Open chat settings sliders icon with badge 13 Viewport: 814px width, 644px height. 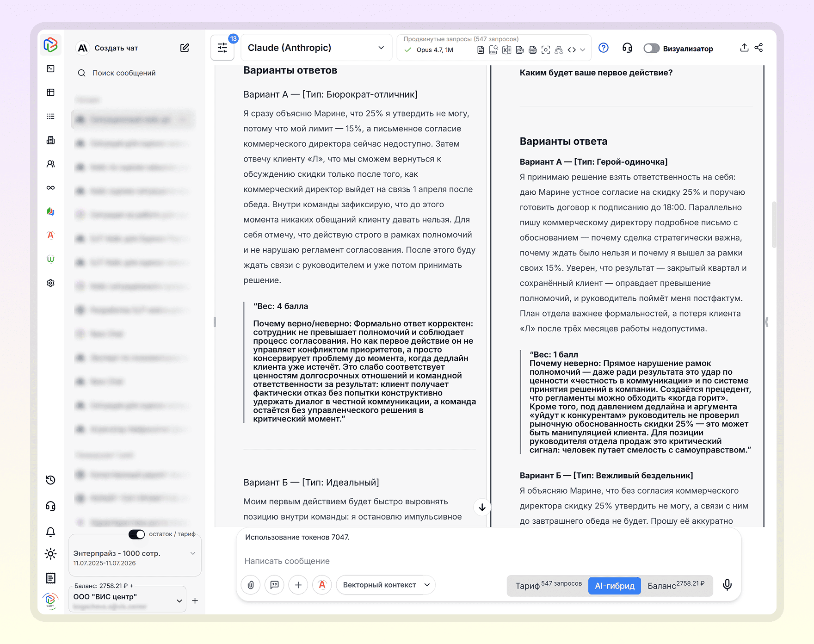coord(222,48)
